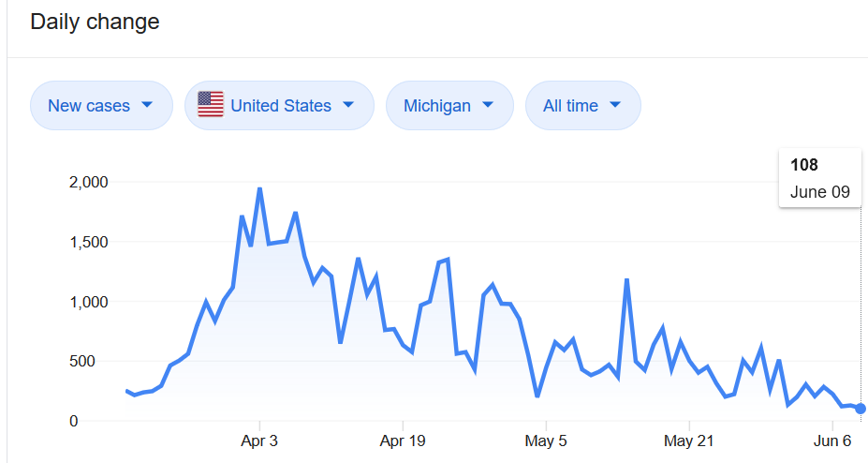The width and height of the screenshot is (868, 463).
Task: Click the May 5 date label
Action: [546, 441]
